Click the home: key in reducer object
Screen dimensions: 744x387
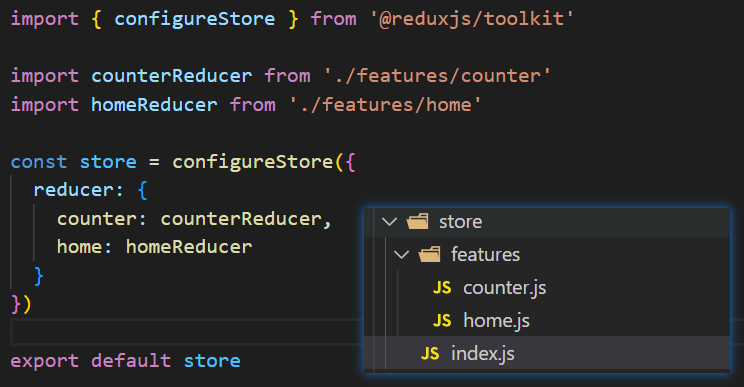tap(84, 247)
